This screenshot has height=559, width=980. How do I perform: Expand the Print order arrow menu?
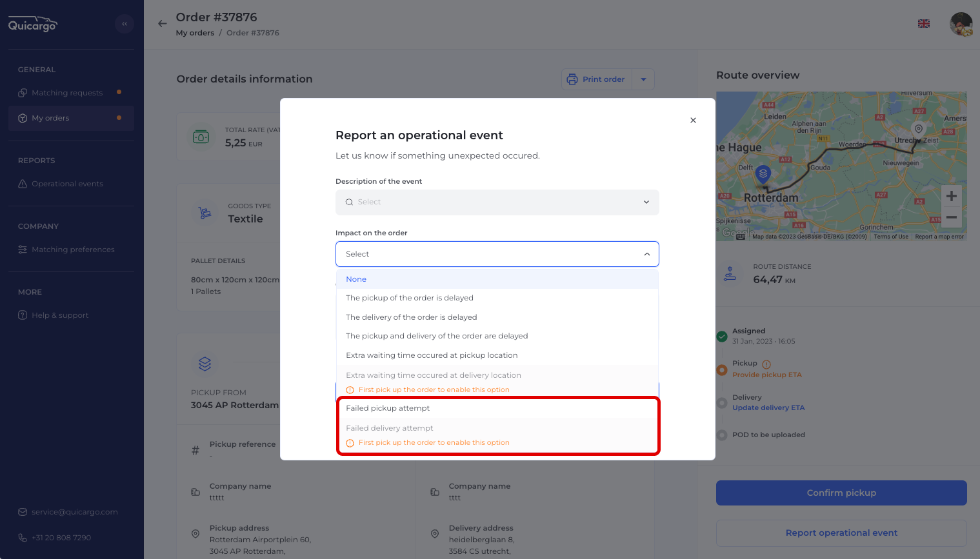643,79
